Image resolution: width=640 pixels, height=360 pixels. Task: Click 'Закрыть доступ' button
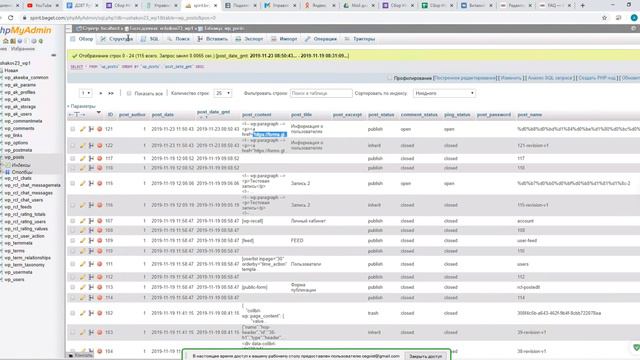[x=425, y=356]
